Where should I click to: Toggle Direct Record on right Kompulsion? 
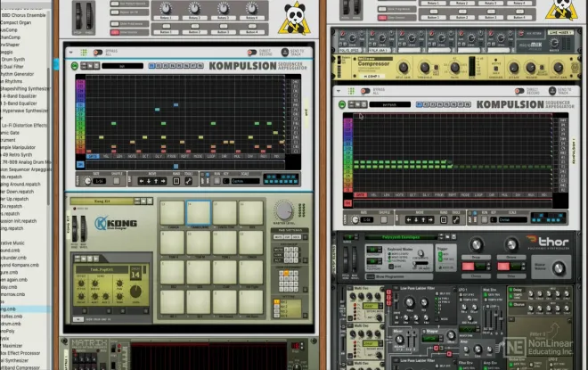click(519, 91)
